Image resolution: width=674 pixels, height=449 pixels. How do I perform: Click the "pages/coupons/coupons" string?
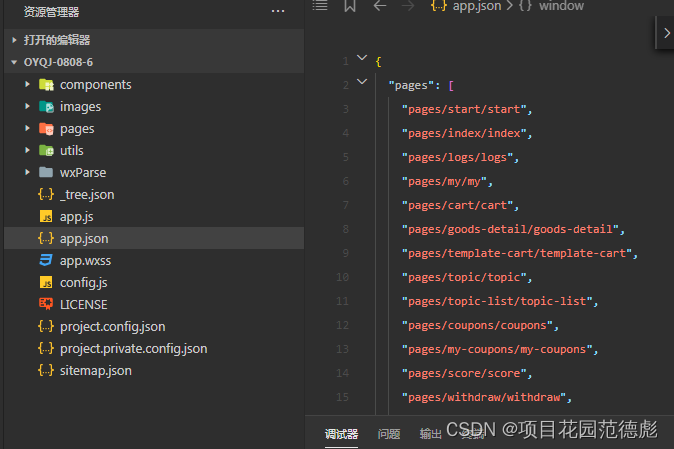[477, 325]
